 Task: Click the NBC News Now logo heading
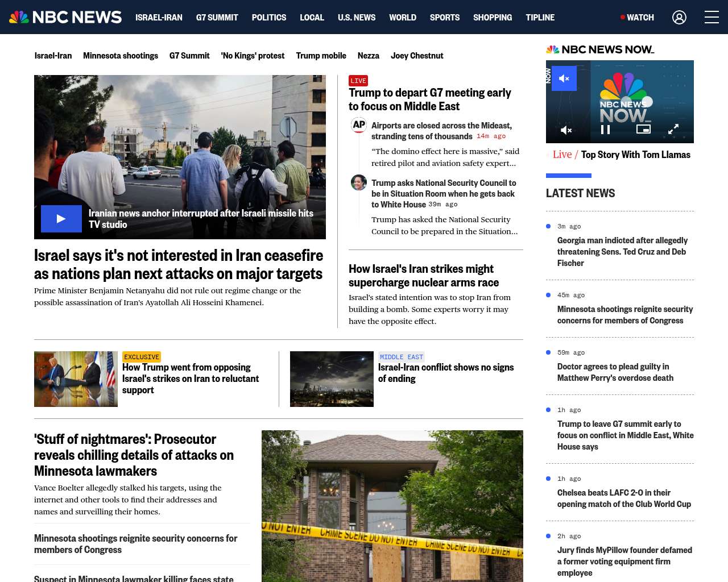[600, 49]
